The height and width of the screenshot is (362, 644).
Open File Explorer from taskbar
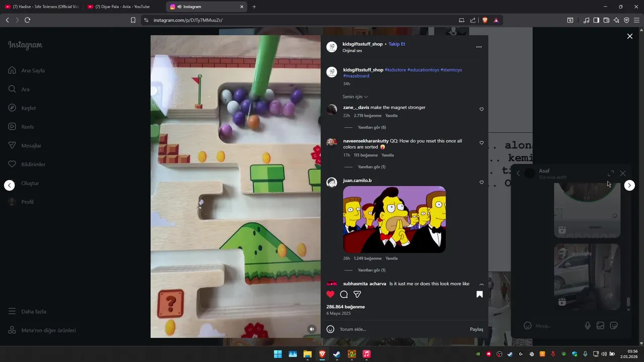[x=307, y=354]
